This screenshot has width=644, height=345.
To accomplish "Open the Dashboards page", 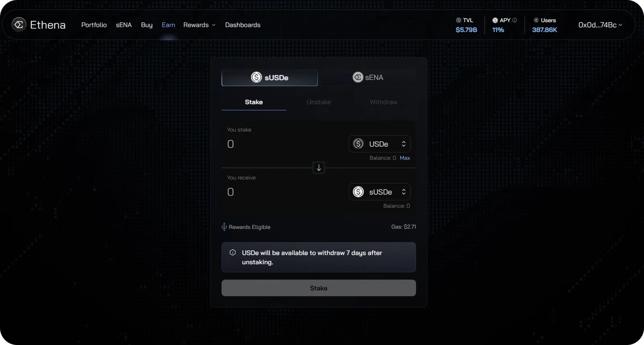I will point(243,25).
